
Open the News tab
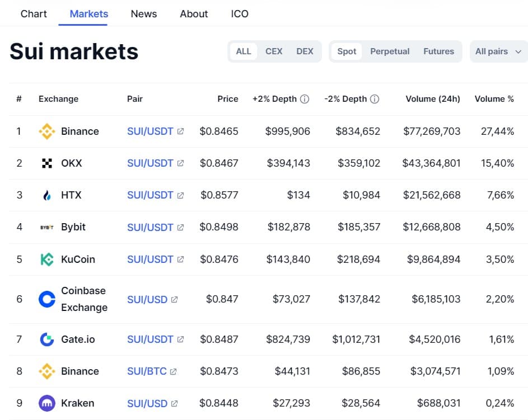(x=144, y=14)
